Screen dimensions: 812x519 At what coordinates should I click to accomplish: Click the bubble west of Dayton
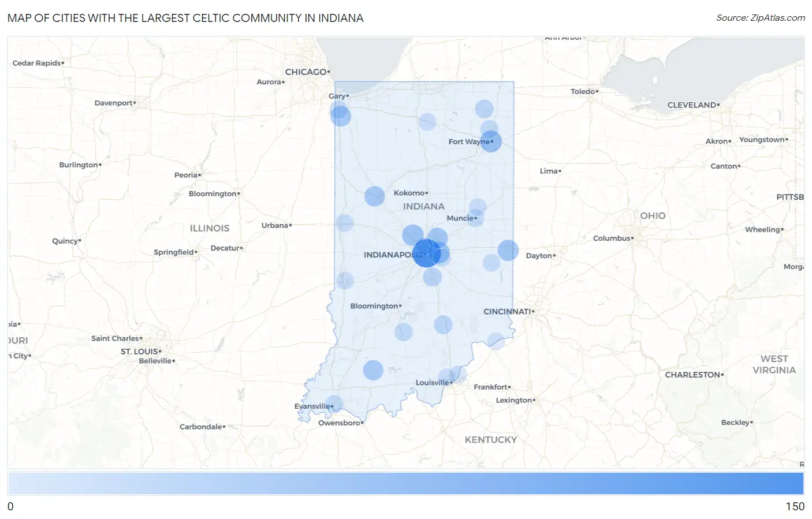pyautogui.click(x=508, y=251)
